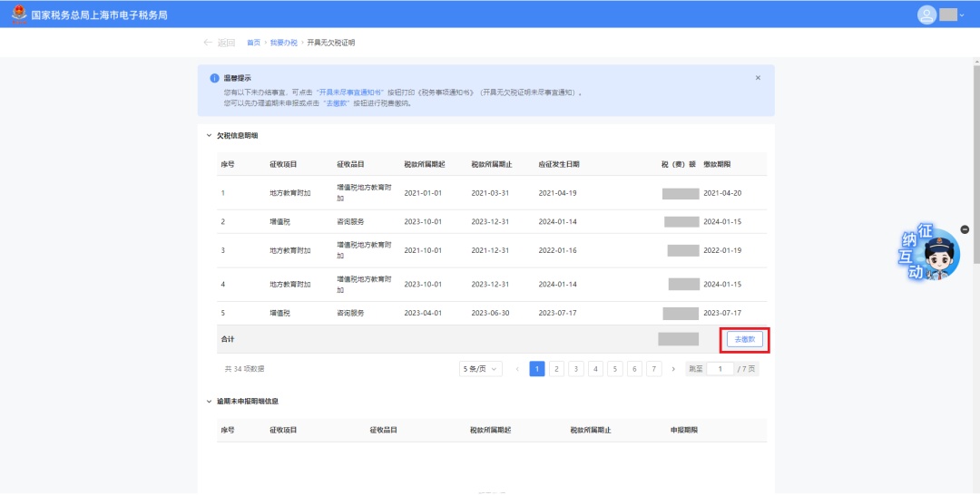Select pagination page 6

[x=634, y=369]
